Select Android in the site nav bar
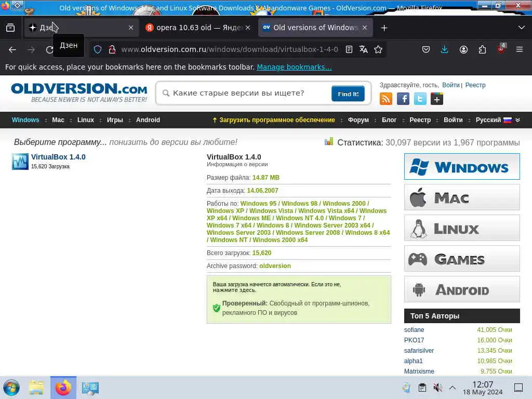Viewport: 532px width, 399px height. [148, 120]
